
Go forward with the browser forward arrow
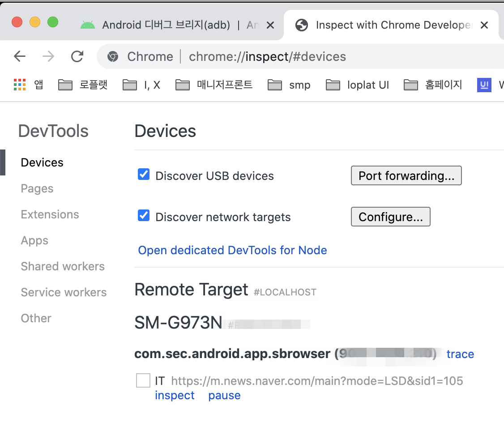(x=48, y=56)
